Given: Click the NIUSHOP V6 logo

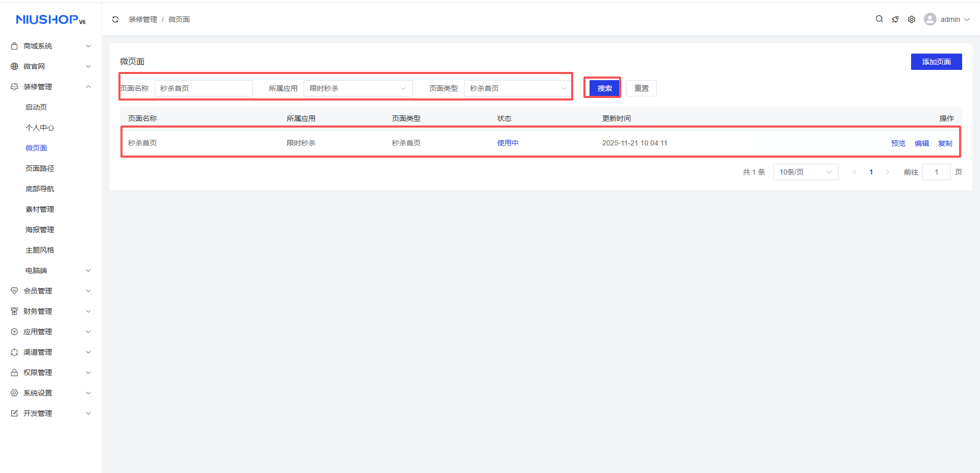Looking at the screenshot, I should click(x=51, y=19).
